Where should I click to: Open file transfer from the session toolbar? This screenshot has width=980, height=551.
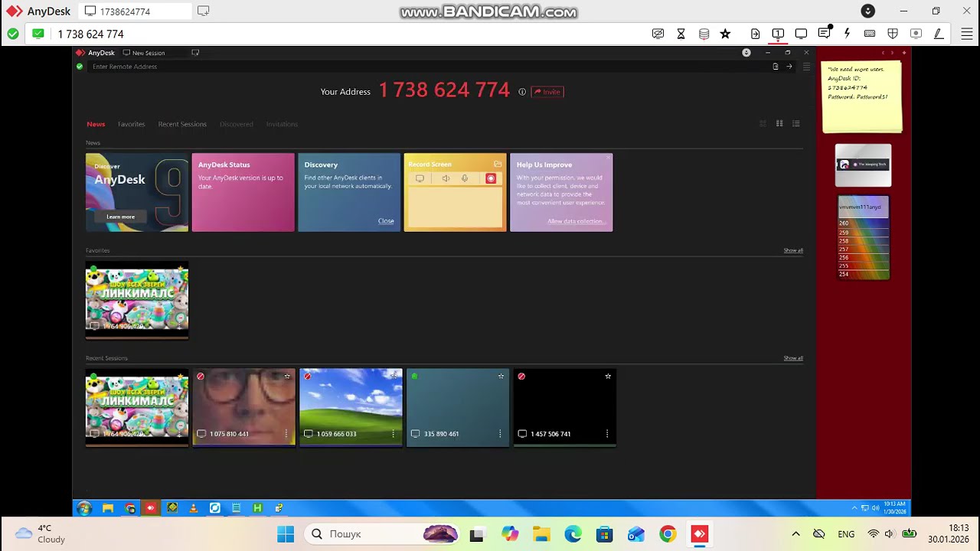(756, 34)
